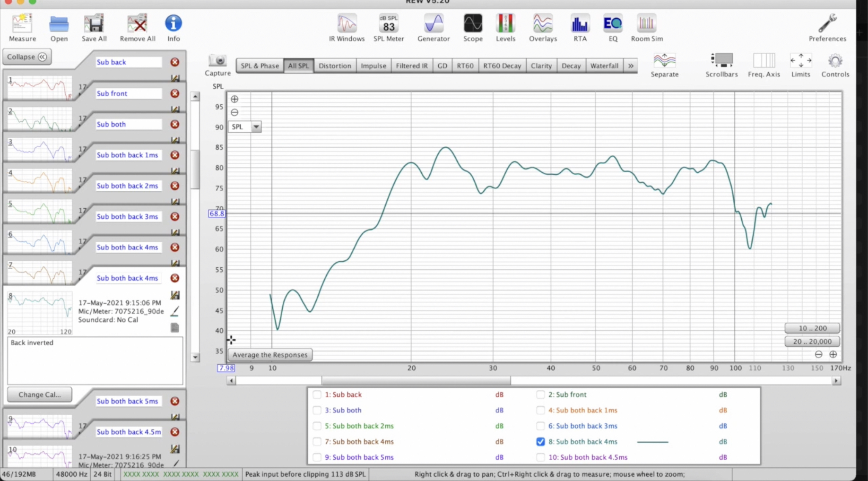Screen dimensions: 868x481
Task: Uncheck the 8: Sub both back 4ms trace
Action: [x=540, y=442]
